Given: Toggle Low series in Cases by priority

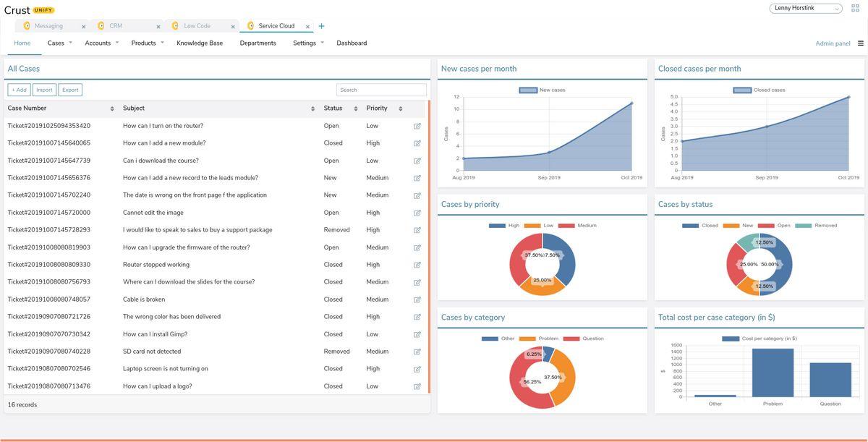Looking at the screenshot, I should click(539, 225).
